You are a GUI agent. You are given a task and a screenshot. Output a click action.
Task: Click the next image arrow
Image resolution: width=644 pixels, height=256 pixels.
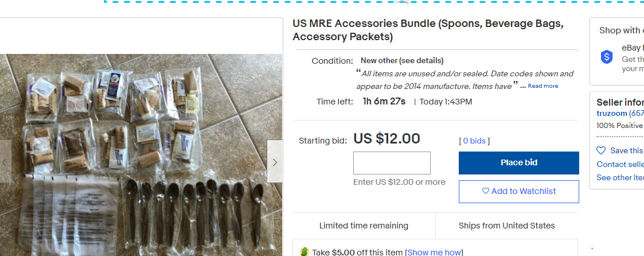275,162
